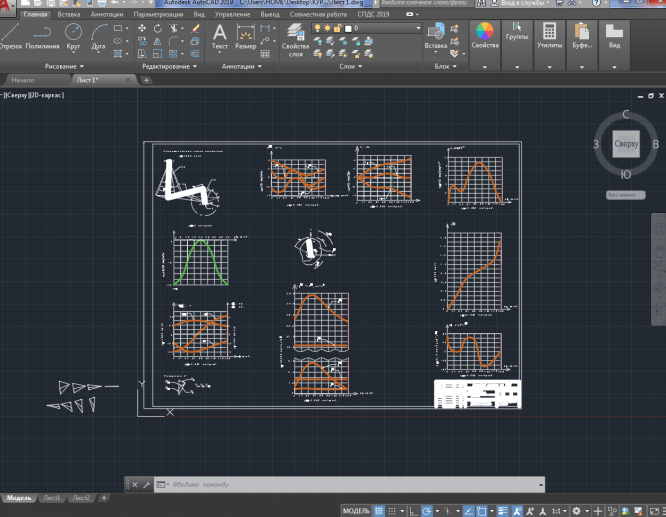This screenshot has width=666, height=517.
Task: Select the Отрезок (Line) tool
Action: (12, 34)
